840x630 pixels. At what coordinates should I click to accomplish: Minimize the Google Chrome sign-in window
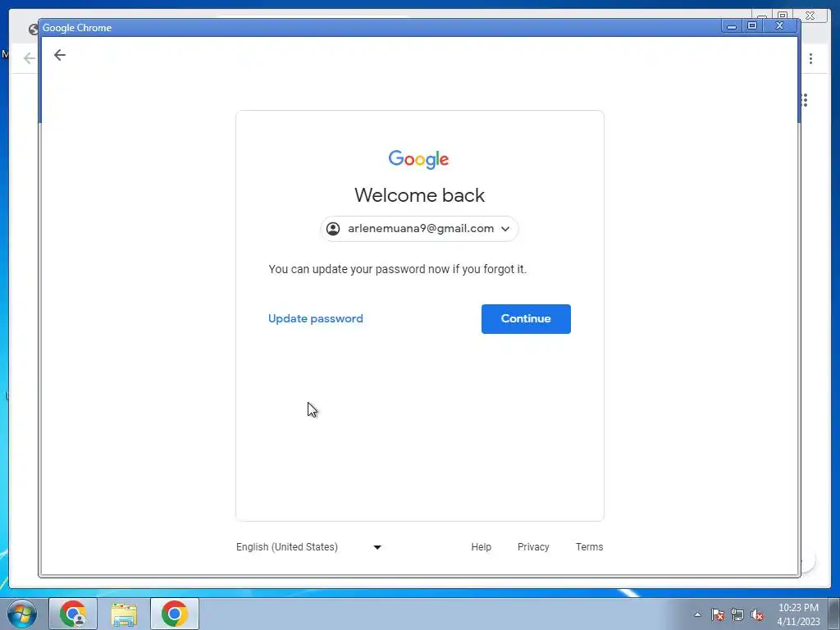click(x=731, y=25)
